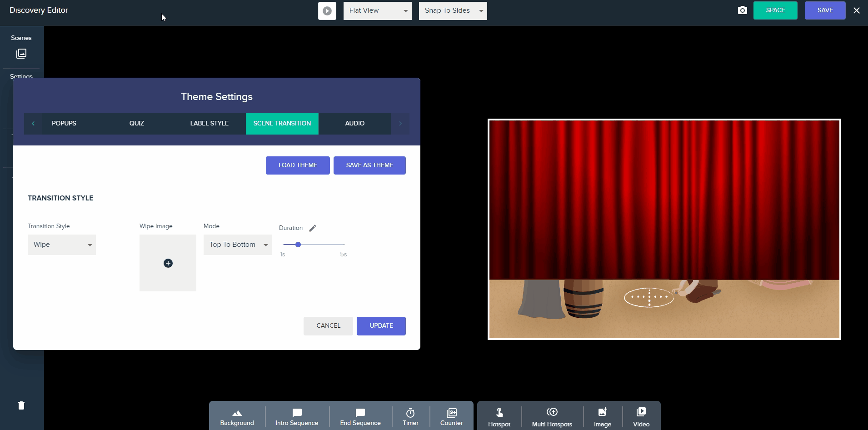Add a Video element
Image resolution: width=868 pixels, height=430 pixels.
pos(641,417)
